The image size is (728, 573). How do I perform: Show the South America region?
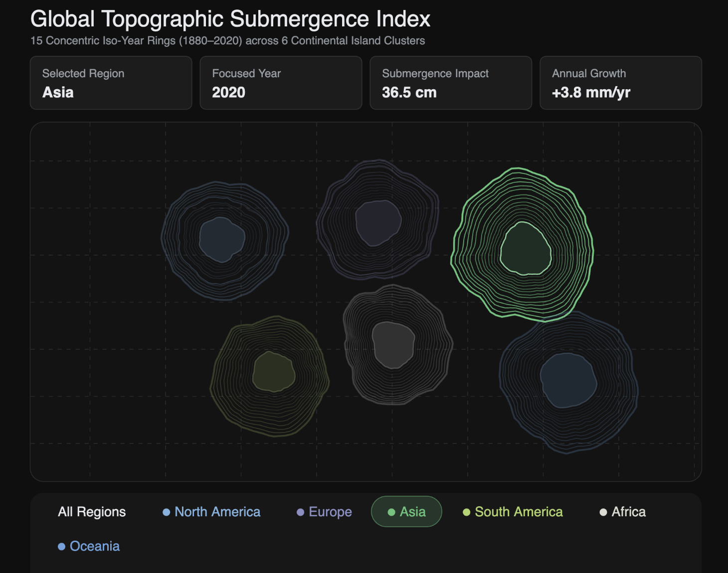tap(513, 512)
